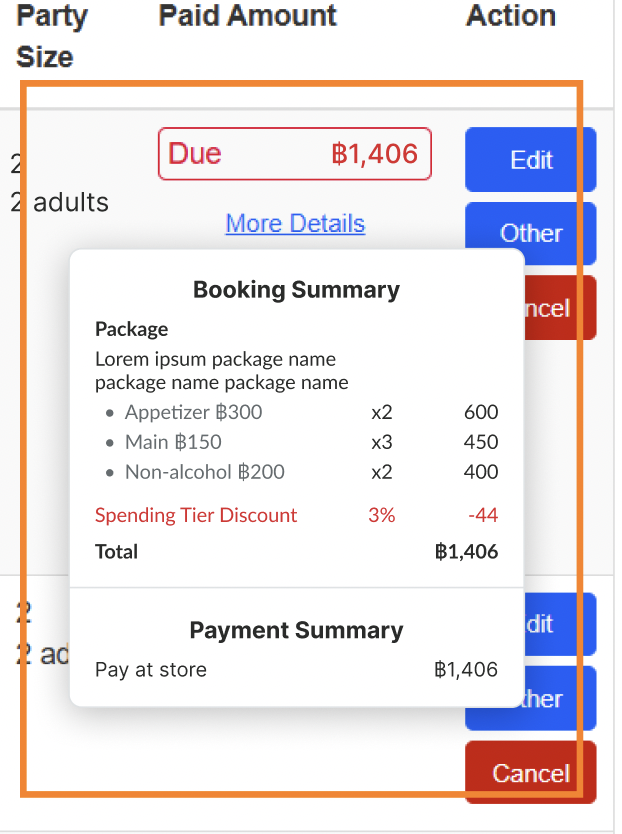The height and width of the screenshot is (834, 622).
Task: Select the Main ฿150 line item
Action: pos(173,442)
